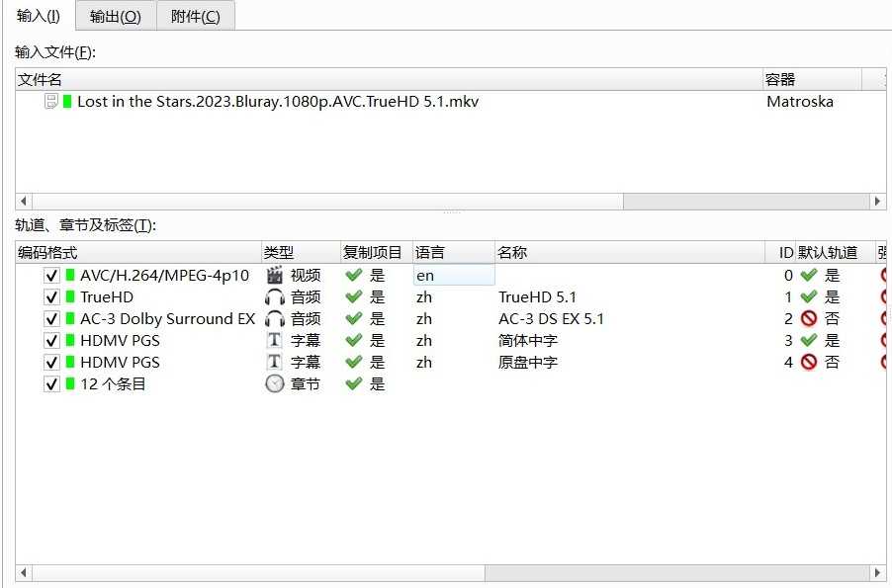Sort files by 容器 column header
This screenshot has height=588, width=892.
pyautogui.click(x=812, y=80)
